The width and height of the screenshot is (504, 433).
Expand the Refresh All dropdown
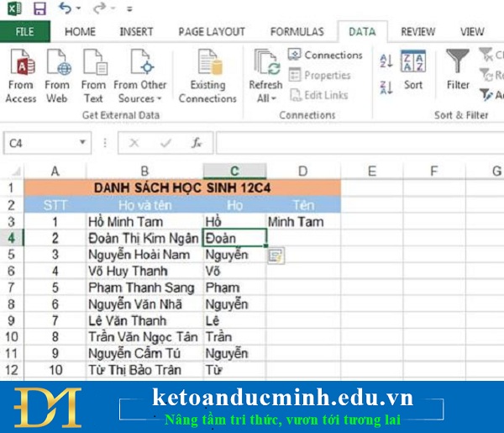click(265, 98)
